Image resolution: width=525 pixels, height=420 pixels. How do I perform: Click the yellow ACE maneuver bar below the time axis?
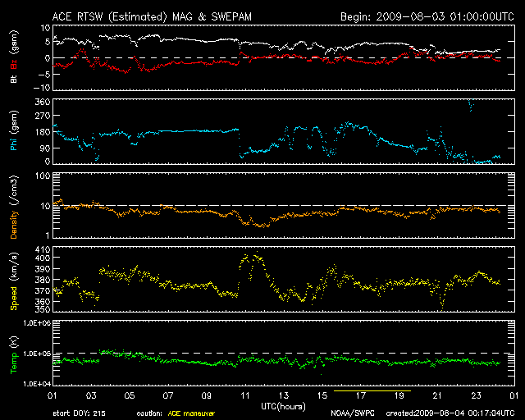coord(372,390)
